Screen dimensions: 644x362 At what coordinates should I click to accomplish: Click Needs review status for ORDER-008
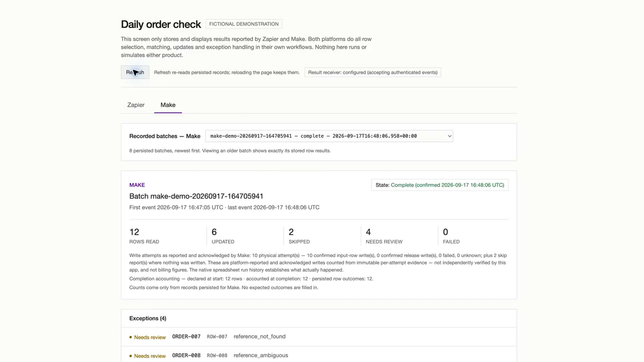coord(148,356)
